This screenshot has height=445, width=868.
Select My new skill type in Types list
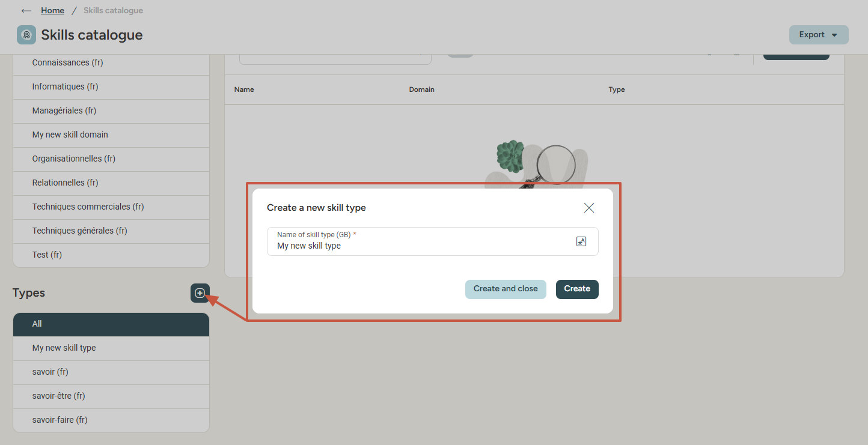(111, 348)
